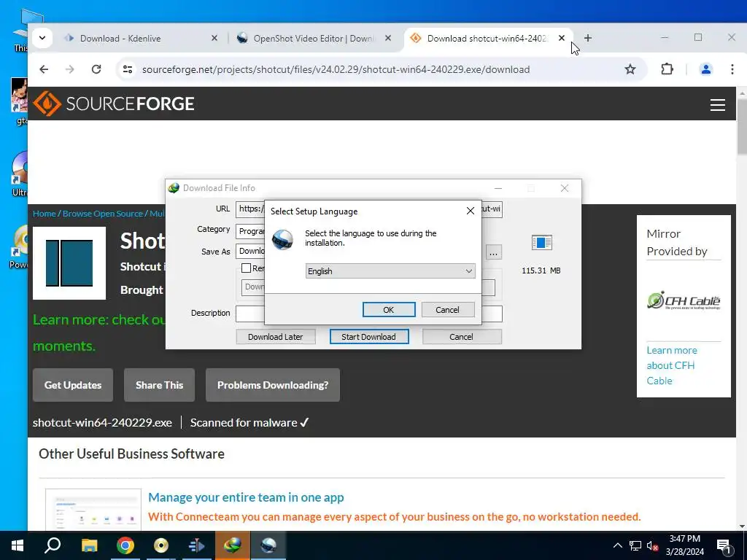
Task: Click the Connecteam ad thumbnail
Action: (93, 509)
